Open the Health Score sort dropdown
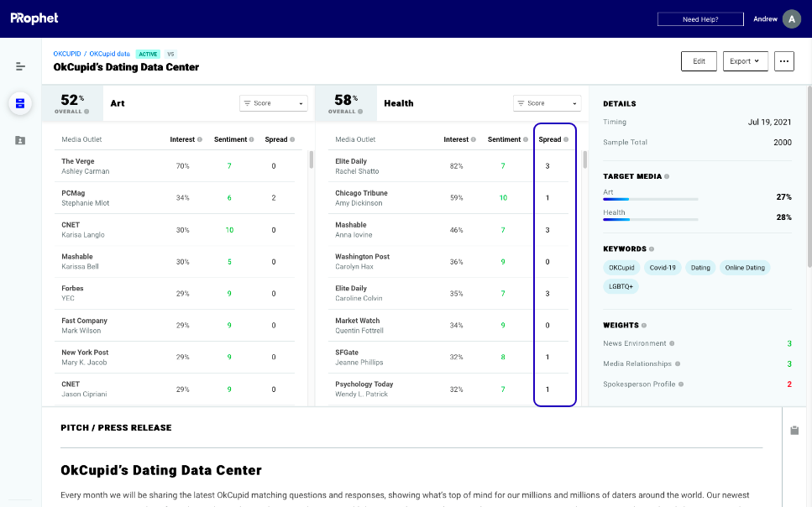This screenshot has width=812, height=507. (547, 103)
